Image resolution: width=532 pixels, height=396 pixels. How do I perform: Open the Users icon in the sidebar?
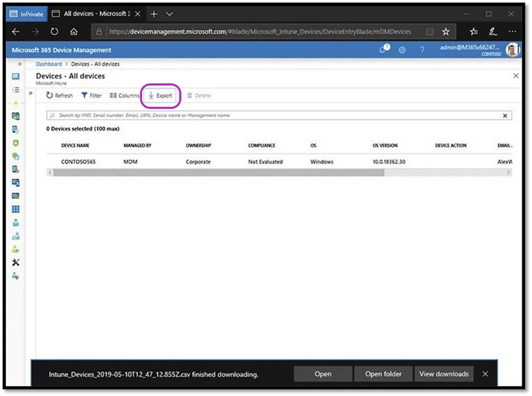click(15, 223)
